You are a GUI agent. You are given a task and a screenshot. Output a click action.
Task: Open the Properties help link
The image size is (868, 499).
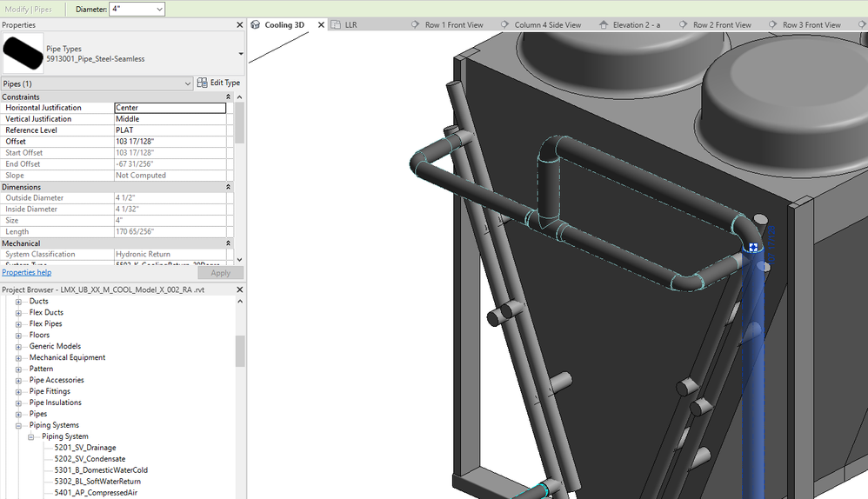[27, 272]
